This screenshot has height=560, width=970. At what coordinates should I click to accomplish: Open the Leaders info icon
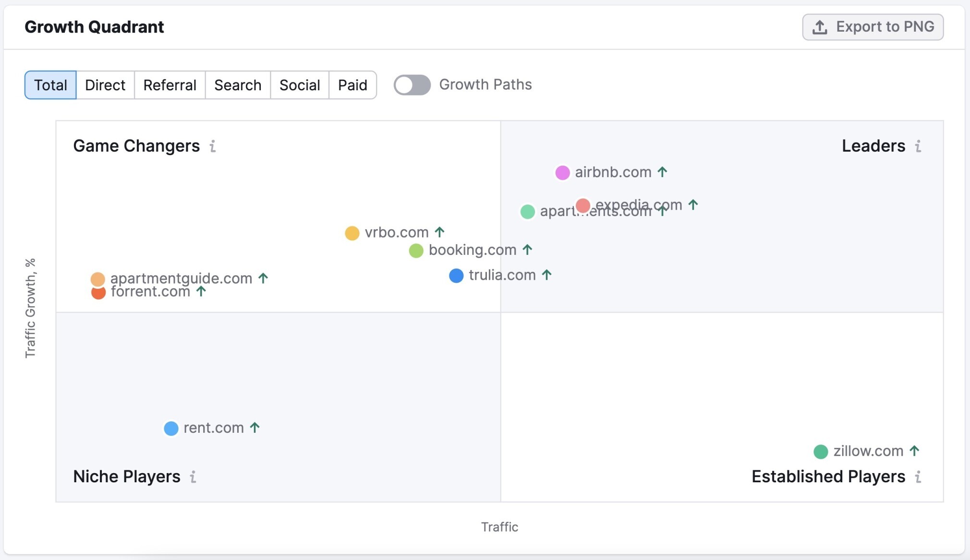click(x=918, y=146)
